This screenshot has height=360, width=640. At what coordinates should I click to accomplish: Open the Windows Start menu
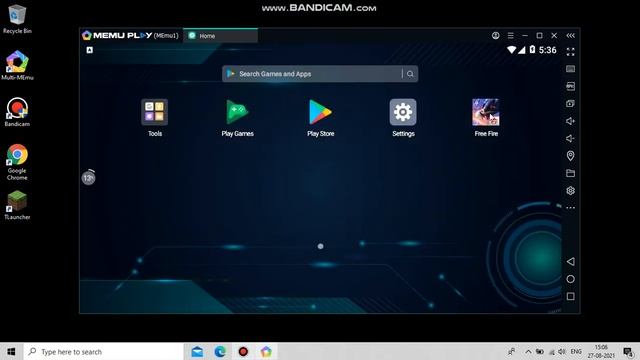click(x=11, y=351)
